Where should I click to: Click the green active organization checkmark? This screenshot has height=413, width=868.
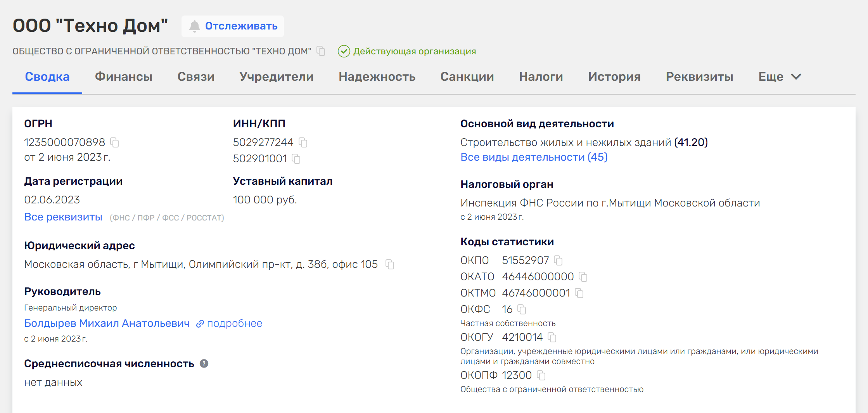(344, 51)
